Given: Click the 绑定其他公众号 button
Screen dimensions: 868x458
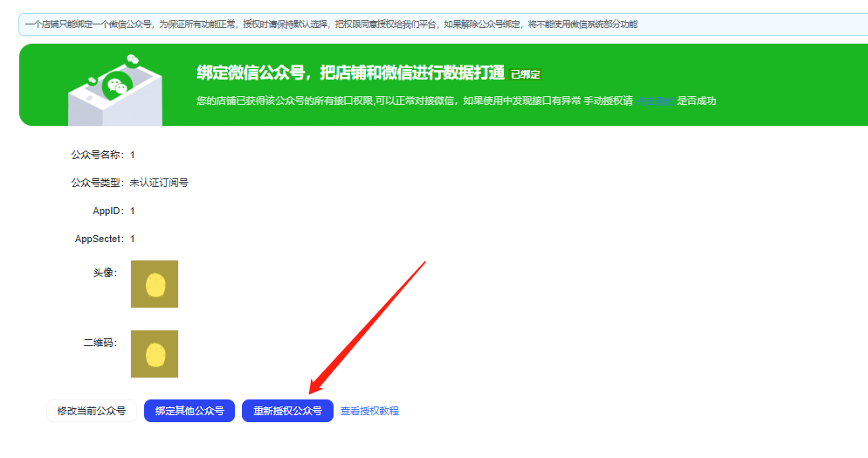Looking at the screenshot, I should pyautogui.click(x=189, y=411).
